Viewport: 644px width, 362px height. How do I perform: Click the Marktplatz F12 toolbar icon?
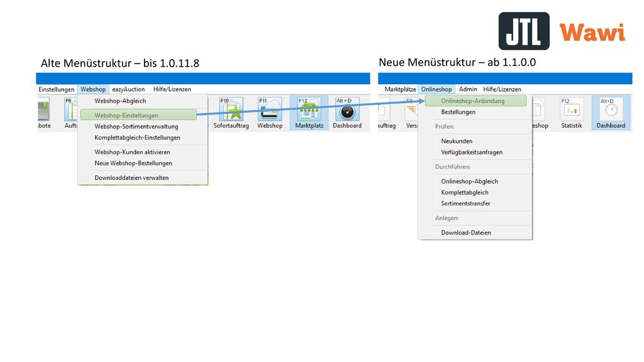[x=309, y=113]
